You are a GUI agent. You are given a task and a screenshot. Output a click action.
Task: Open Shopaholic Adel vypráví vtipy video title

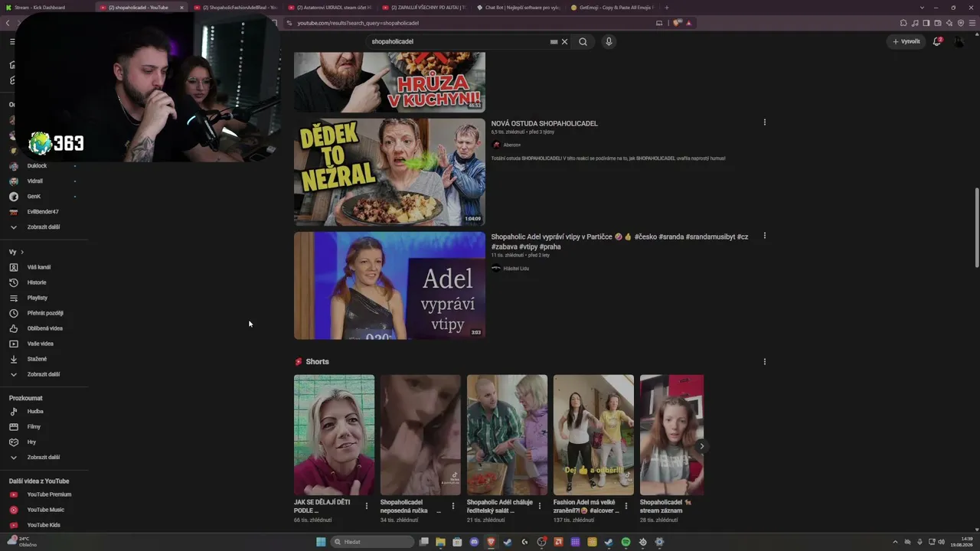619,242
